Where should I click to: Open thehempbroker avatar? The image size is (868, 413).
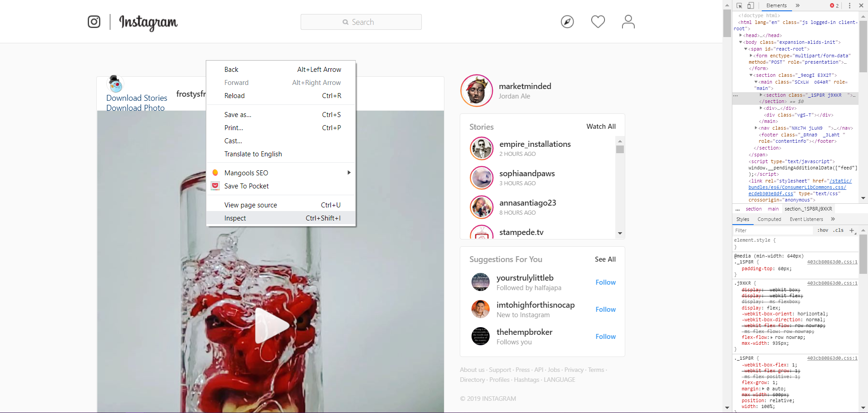click(481, 336)
